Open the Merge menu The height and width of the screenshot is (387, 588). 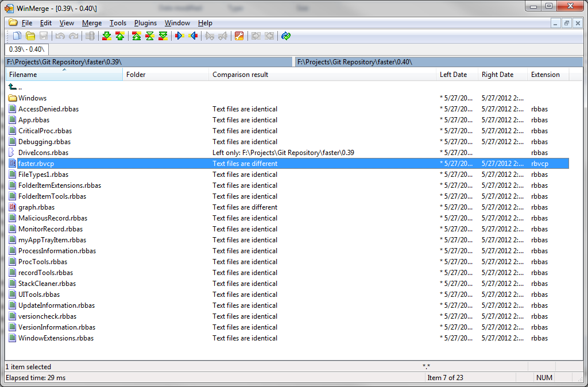pos(92,23)
